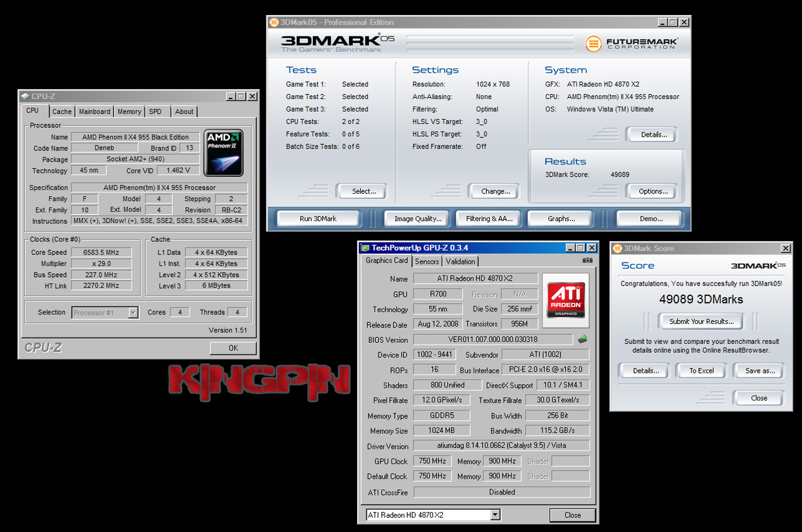Click the Level 3 6 MBytes cache value
The width and height of the screenshot is (802, 532).
point(216,286)
